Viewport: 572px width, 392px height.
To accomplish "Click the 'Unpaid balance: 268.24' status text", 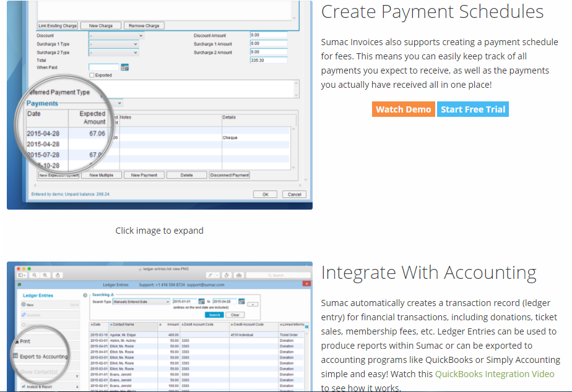I will point(87,194).
